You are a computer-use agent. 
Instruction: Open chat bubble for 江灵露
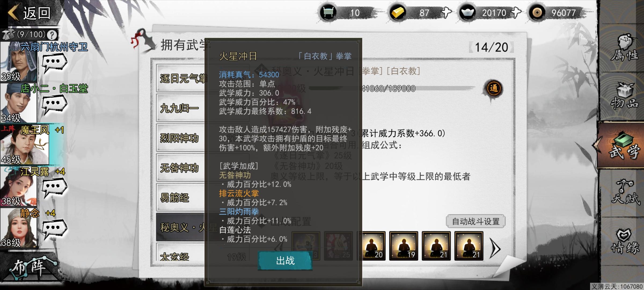[x=54, y=187]
